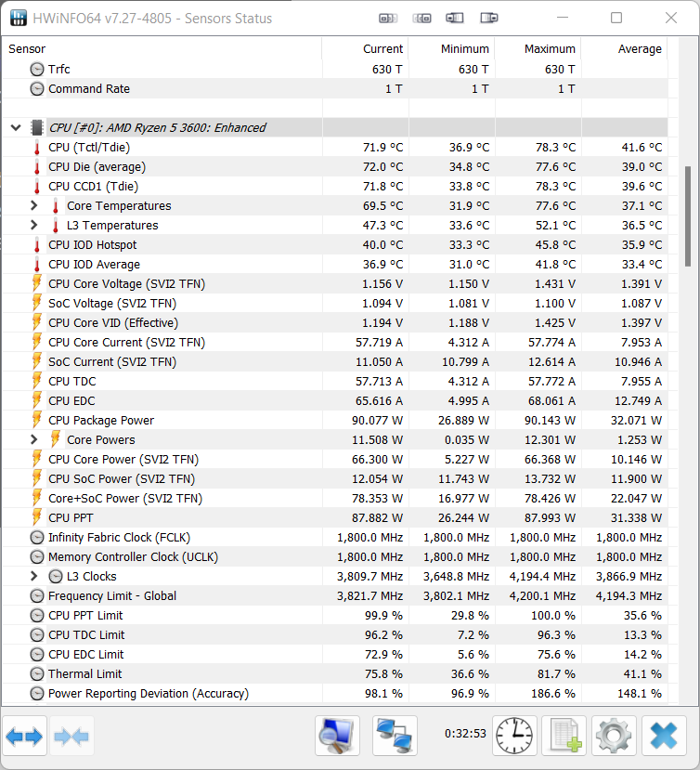Close sensors with the blue X icon
The image size is (700, 770).
coord(664,737)
